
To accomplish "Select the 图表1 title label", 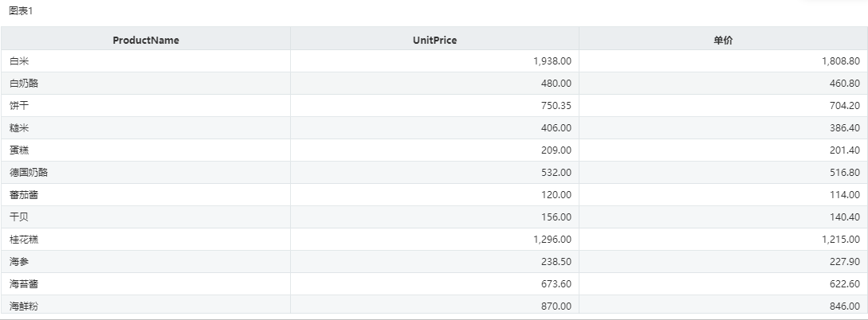I will (21, 11).
